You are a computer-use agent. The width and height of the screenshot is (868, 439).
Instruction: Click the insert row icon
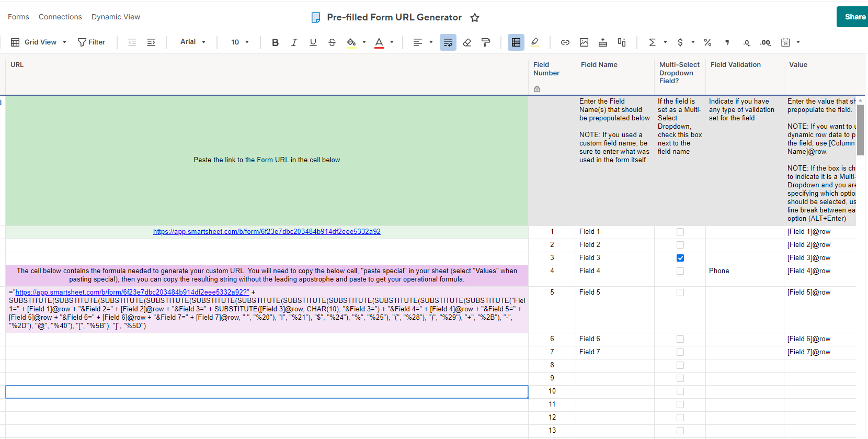tap(603, 42)
